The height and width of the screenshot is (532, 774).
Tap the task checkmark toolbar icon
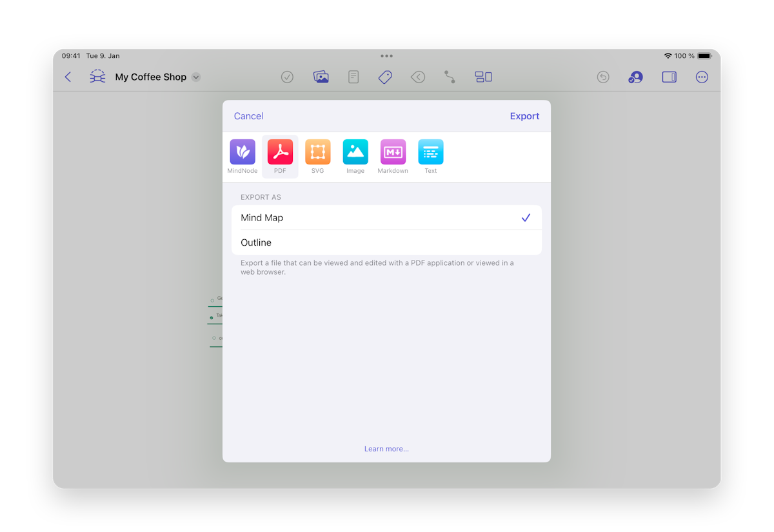click(287, 77)
